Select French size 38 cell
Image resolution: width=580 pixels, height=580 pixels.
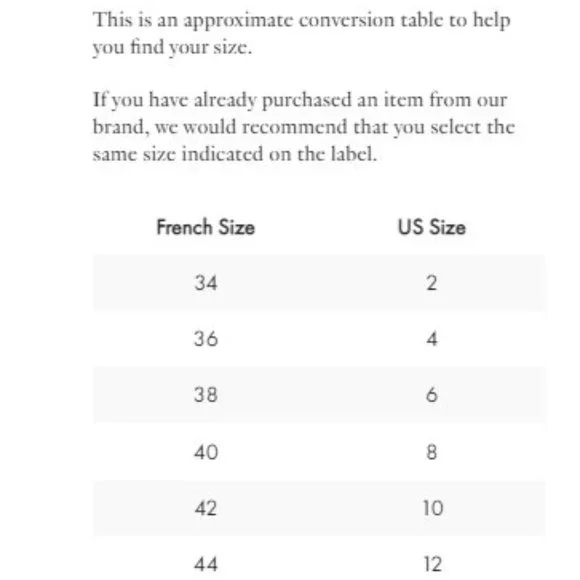(206, 395)
